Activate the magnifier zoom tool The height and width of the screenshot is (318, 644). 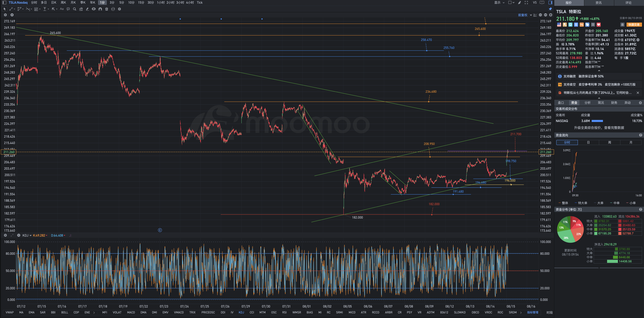tap(74, 9)
